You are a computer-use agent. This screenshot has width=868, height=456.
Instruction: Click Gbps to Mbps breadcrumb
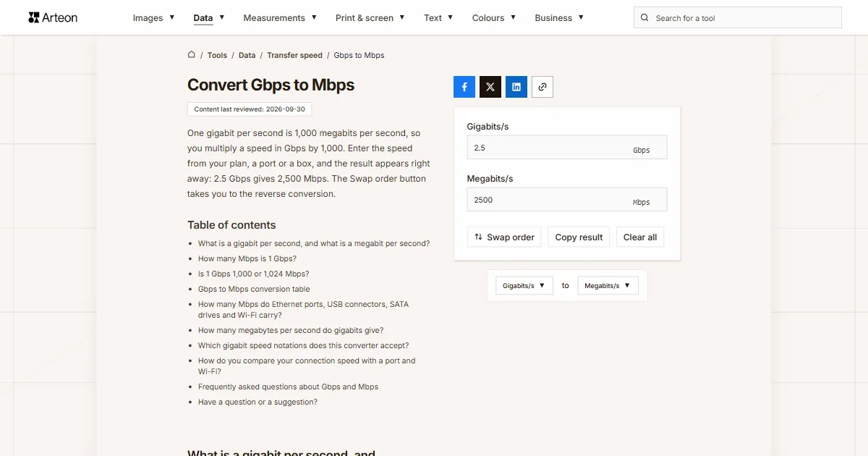pos(359,55)
